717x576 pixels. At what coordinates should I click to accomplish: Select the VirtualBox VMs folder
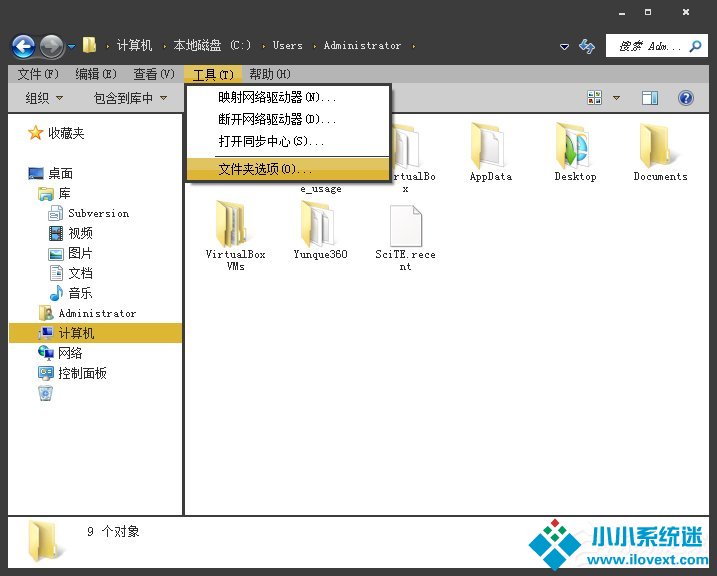point(235,235)
